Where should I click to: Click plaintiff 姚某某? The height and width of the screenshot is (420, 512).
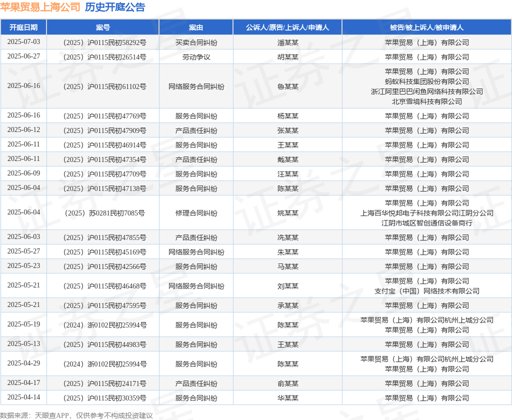coord(287,213)
